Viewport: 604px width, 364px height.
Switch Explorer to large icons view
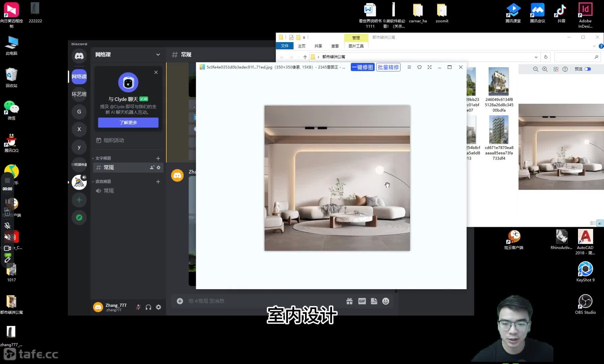click(x=600, y=223)
